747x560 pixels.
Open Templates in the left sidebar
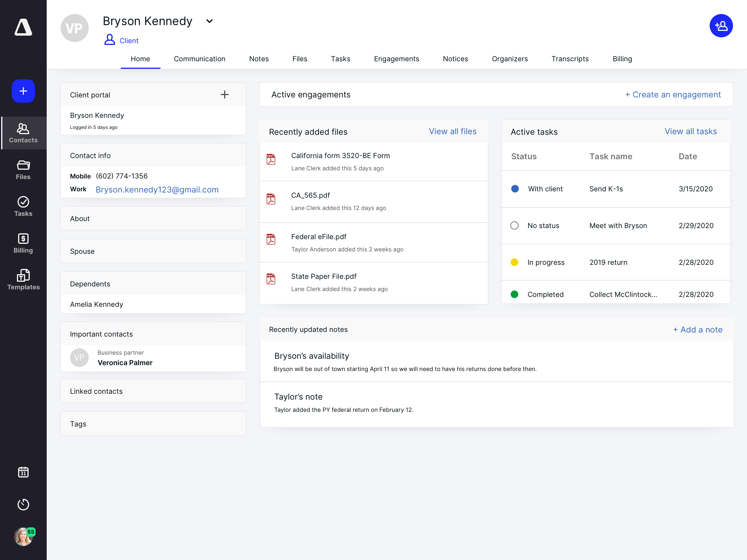(23, 280)
